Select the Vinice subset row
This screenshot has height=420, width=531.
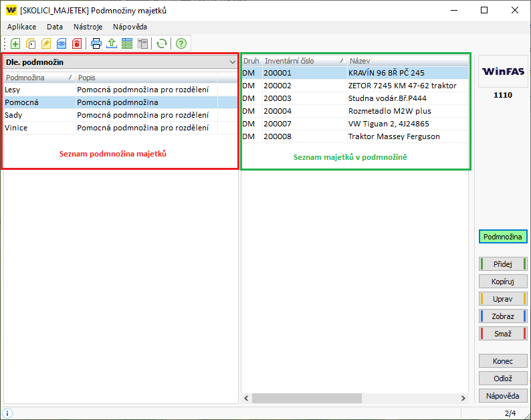[x=120, y=128]
